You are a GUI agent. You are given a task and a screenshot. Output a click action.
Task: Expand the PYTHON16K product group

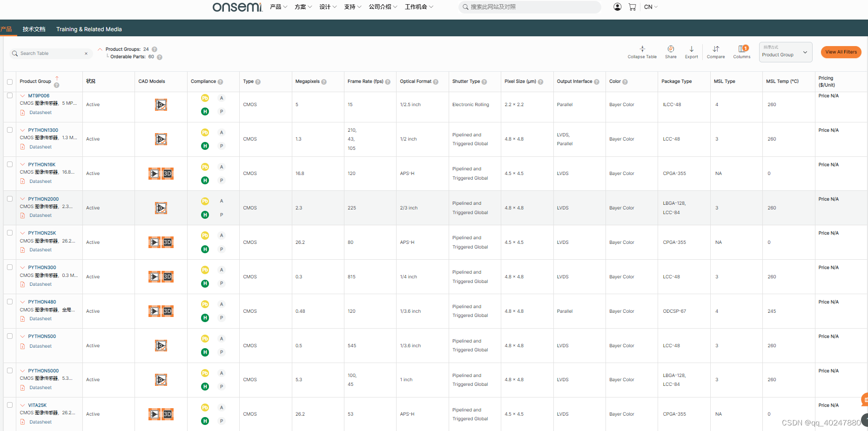pos(22,164)
